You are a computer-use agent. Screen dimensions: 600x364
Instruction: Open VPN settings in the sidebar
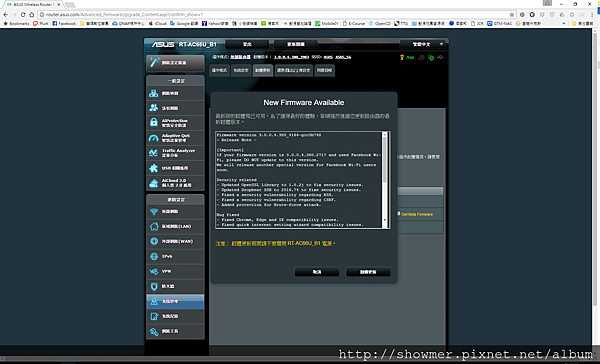(x=175, y=271)
